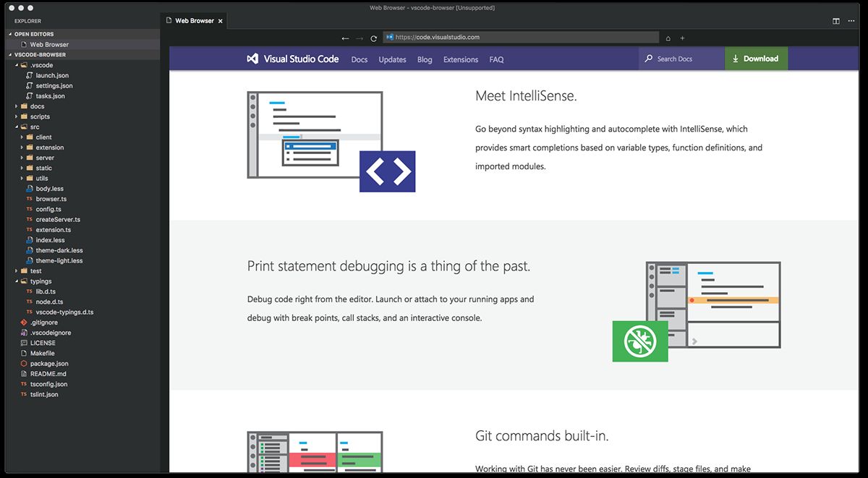
Task: Switch to the Web Browser editor tab
Action: tap(192, 21)
